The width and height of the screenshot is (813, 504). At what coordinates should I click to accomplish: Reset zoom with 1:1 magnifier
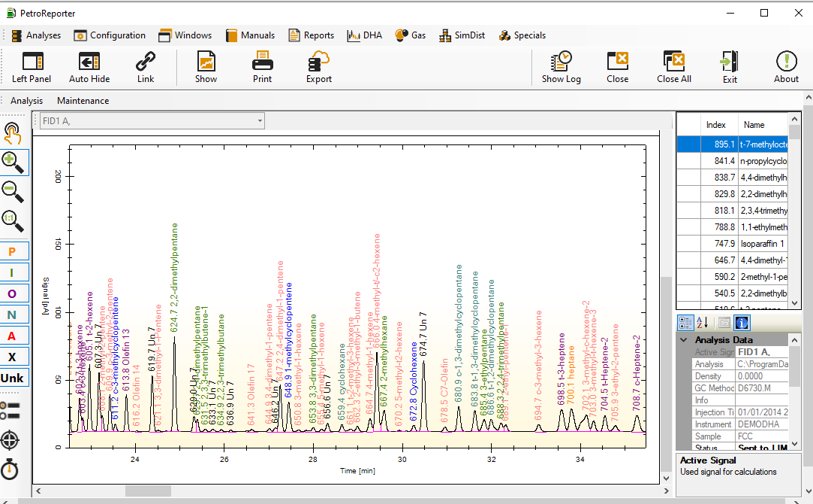12,221
